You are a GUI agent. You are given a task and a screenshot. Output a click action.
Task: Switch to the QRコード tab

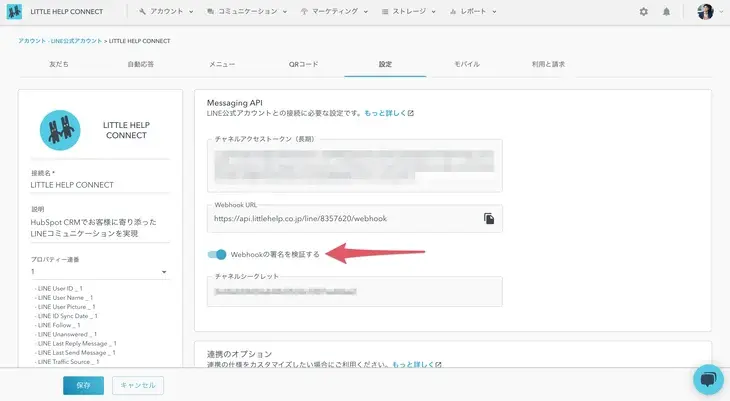pyautogui.click(x=303, y=64)
